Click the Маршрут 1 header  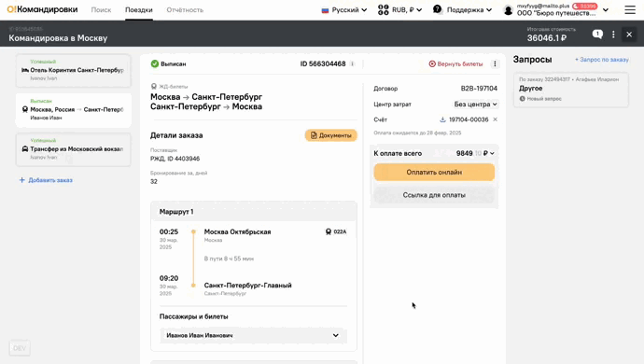[254, 212]
